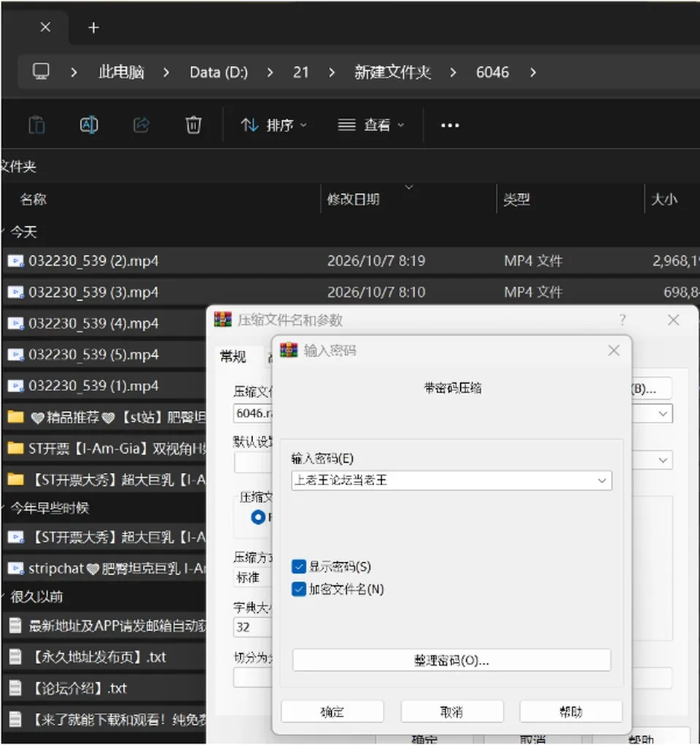700x745 pixels.
Task: Click the Delete trash can icon
Action: (193, 125)
